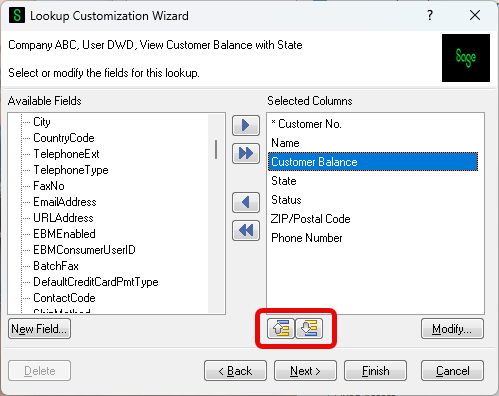Click the Sage logo image

pyautogui.click(x=466, y=58)
